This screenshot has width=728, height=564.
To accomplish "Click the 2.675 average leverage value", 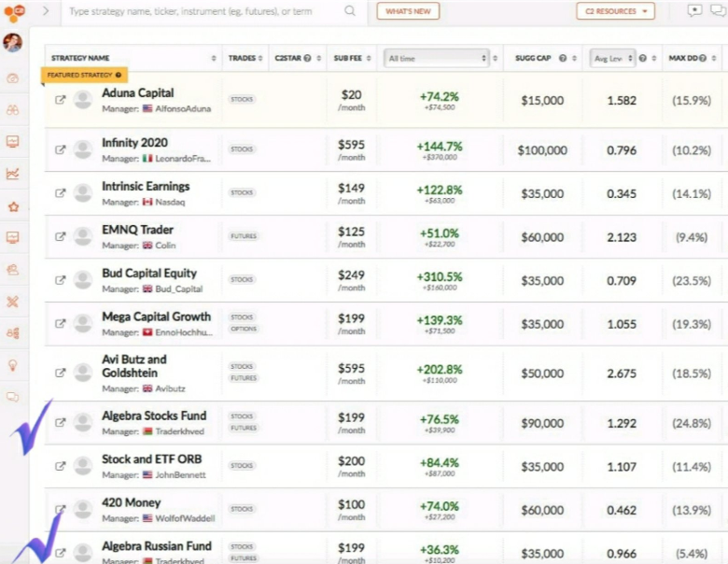I will click(x=622, y=374).
